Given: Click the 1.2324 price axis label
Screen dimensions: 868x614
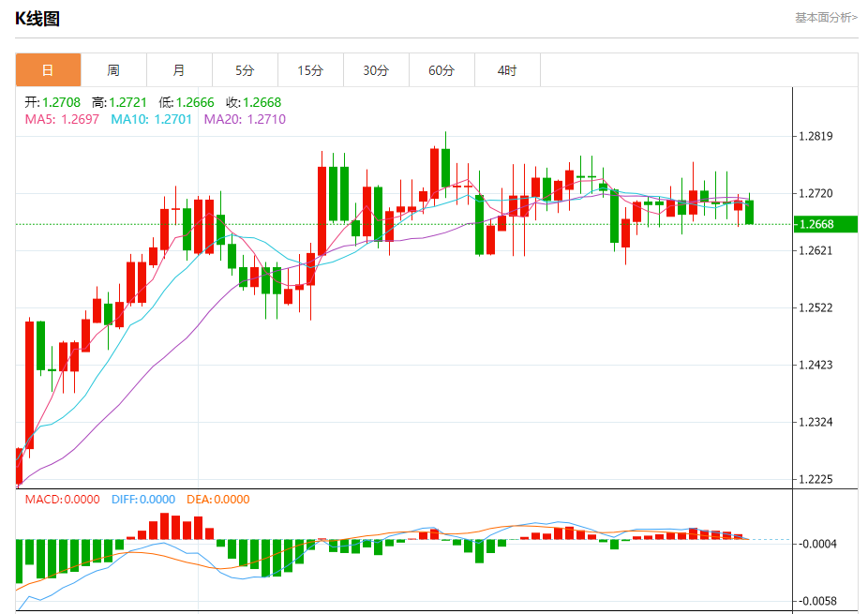Looking at the screenshot, I should tap(816, 423).
